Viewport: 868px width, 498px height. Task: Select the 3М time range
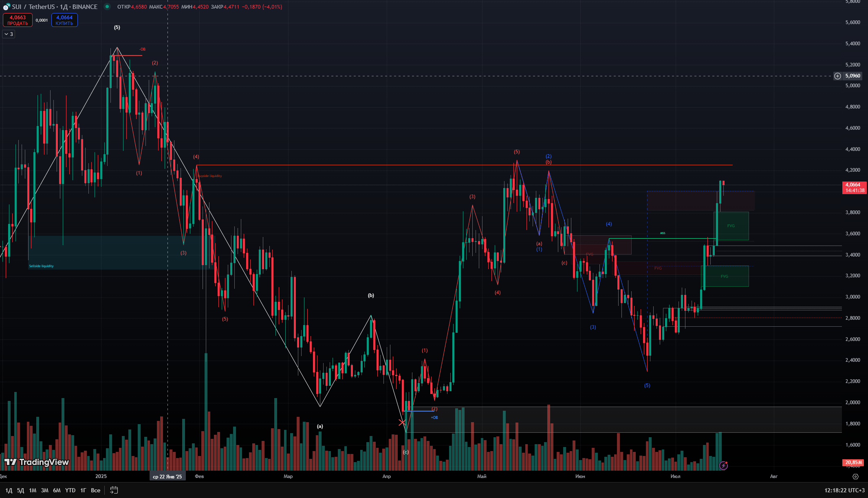(45, 490)
